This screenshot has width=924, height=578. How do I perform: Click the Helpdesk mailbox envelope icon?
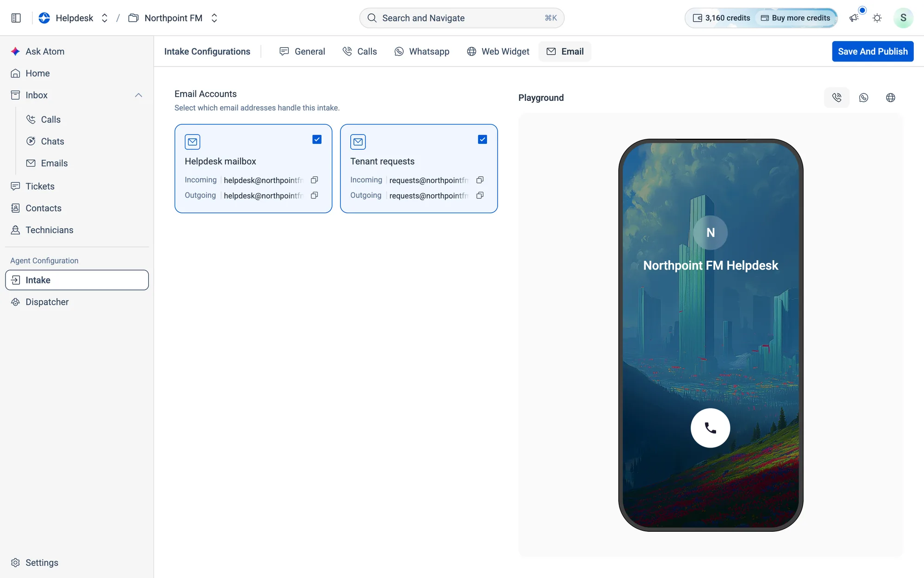(x=192, y=142)
